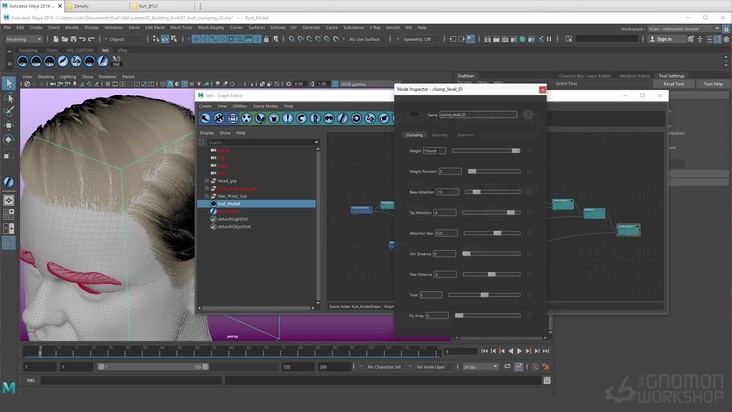Click the Maya logo icon bottom-left
This screenshot has height=412, width=732.
(x=9, y=387)
